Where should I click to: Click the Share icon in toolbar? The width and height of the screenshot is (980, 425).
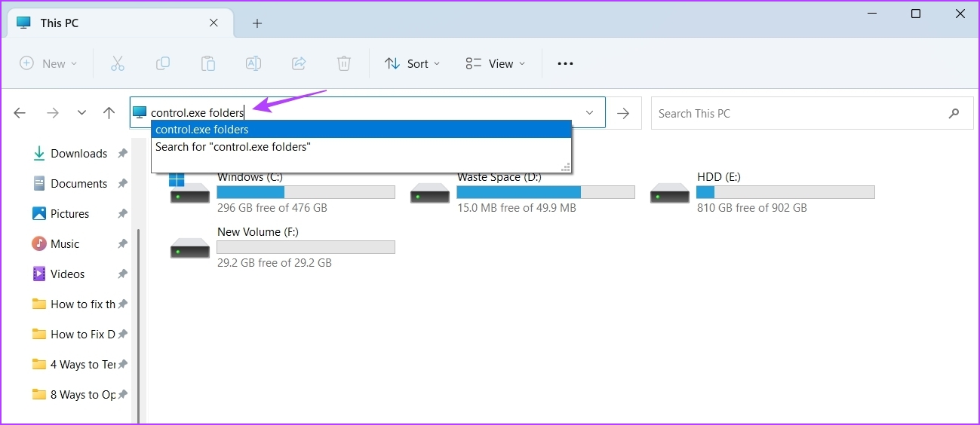click(299, 64)
